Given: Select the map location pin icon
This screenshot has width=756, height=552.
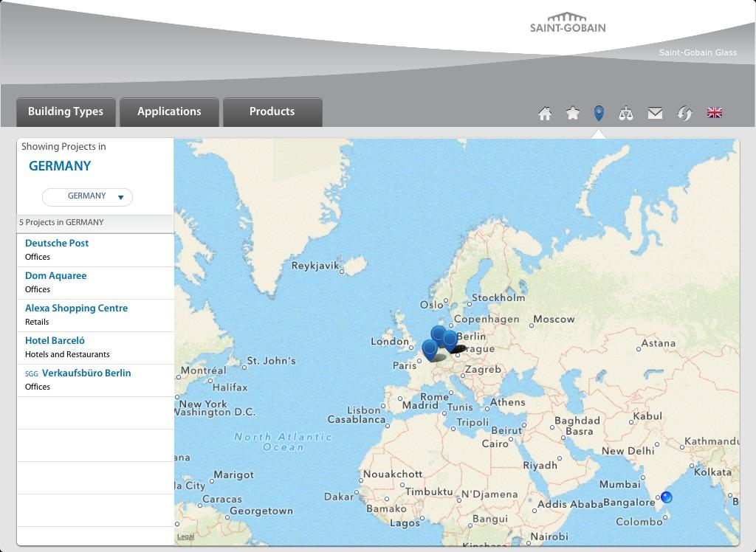Looking at the screenshot, I should point(599,114).
